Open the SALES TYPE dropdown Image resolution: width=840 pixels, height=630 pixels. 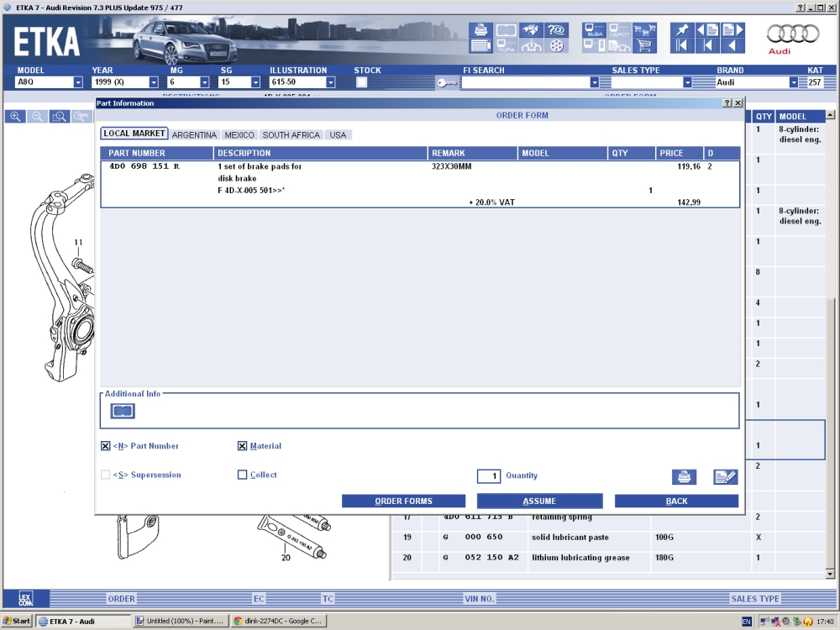[687, 82]
